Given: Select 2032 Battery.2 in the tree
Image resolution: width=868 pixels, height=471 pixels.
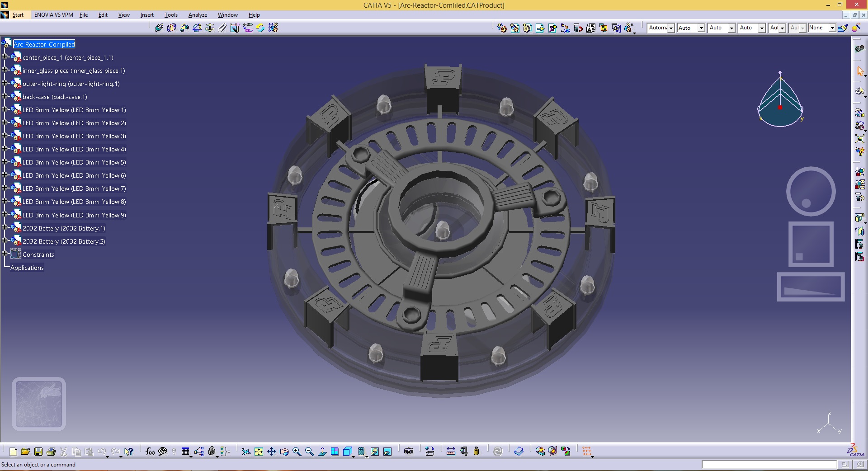Looking at the screenshot, I should tap(64, 241).
